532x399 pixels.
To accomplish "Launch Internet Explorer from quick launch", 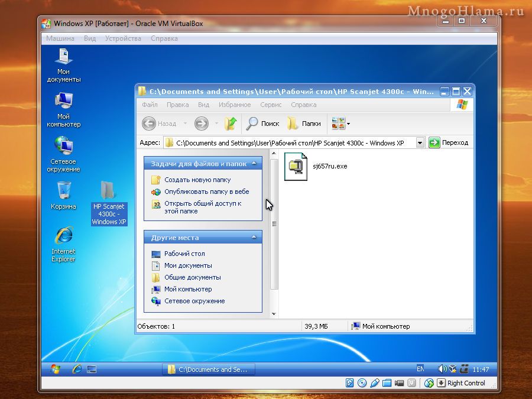I will pyautogui.click(x=77, y=369).
